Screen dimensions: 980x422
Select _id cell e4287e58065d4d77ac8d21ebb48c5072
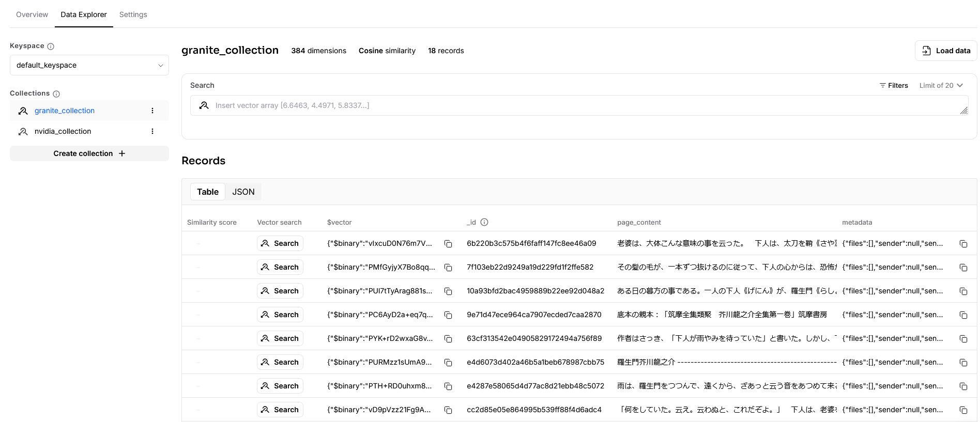(535, 386)
